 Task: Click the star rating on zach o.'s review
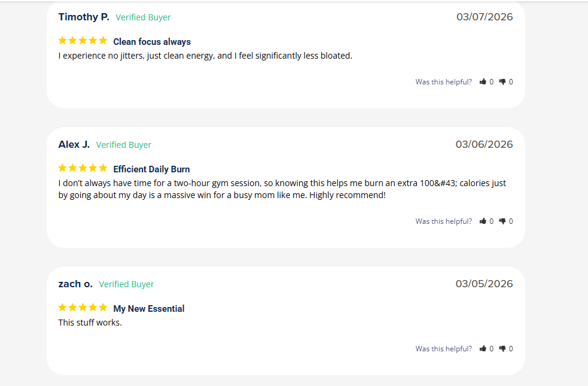(x=83, y=308)
